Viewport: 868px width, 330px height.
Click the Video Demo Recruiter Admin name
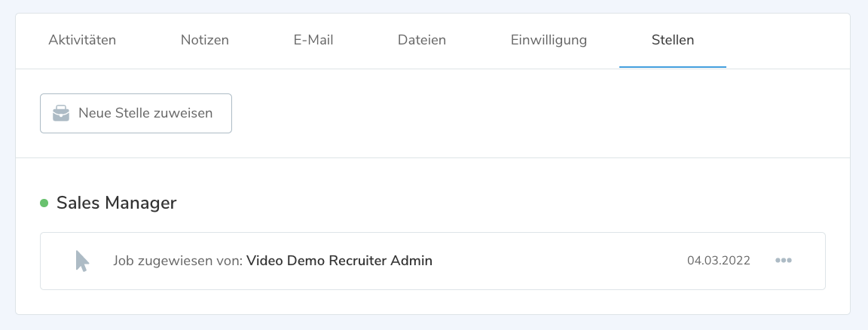click(339, 261)
